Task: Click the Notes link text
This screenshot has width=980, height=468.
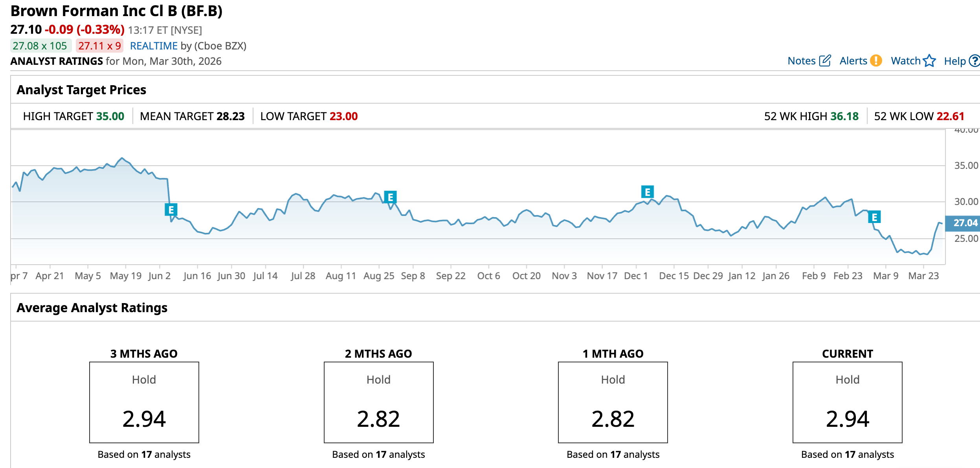Action: pyautogui.click(x=801, y=61)
